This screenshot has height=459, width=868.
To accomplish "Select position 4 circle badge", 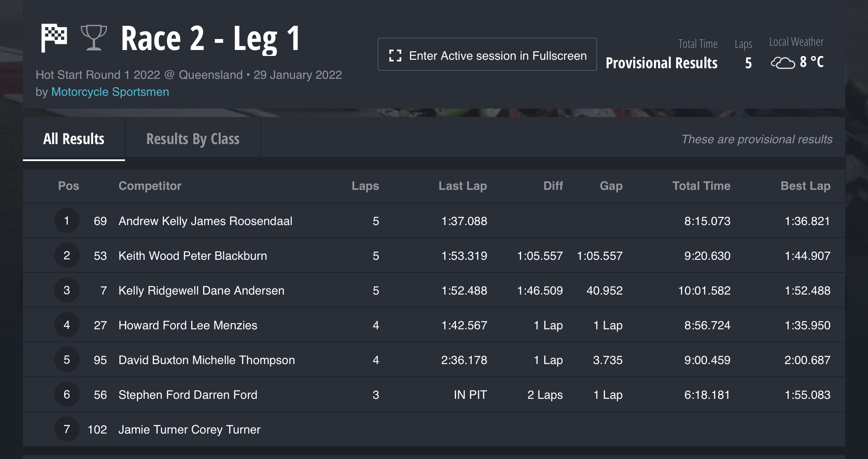I will pos(67,325).
